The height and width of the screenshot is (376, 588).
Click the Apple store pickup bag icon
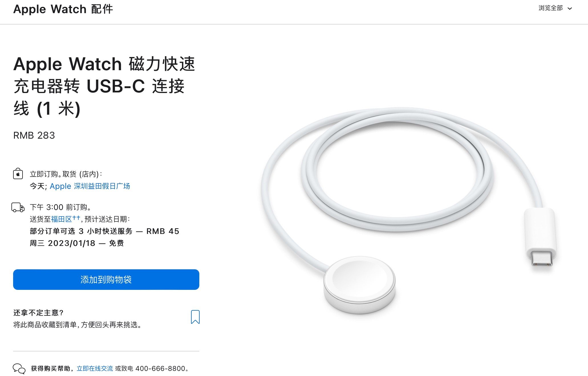tap(18, 173)
